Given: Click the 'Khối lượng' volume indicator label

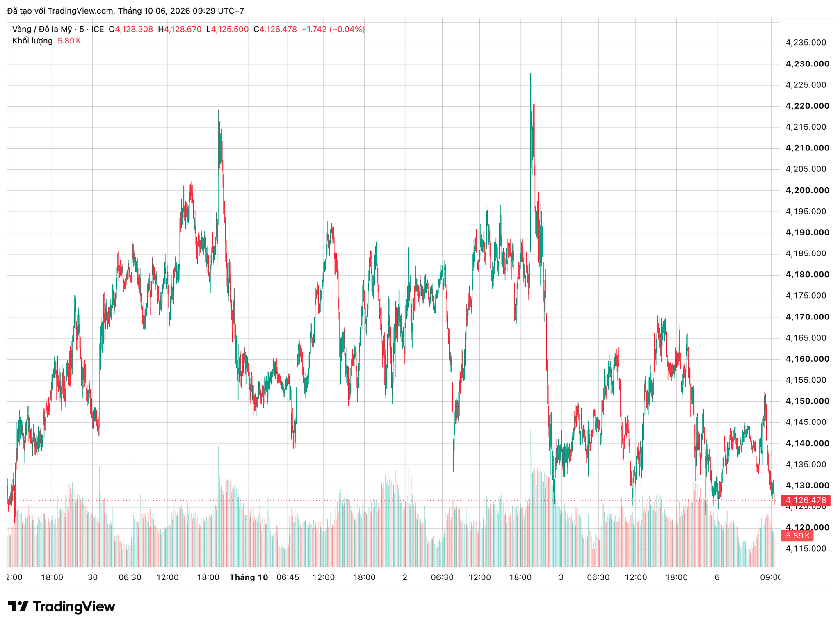Looking at the screenshot, I should click(x=32, y=41).
